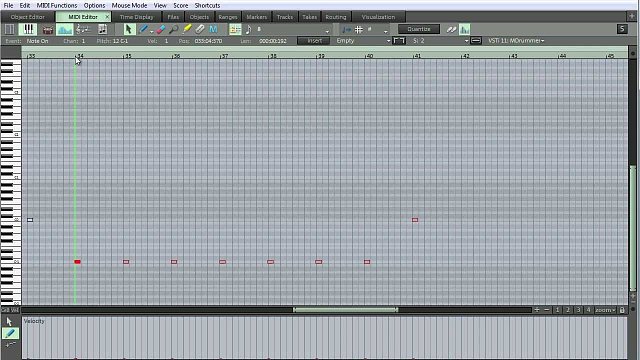
Task: Click the bracket range icon
Action: (x=399, y=41)
